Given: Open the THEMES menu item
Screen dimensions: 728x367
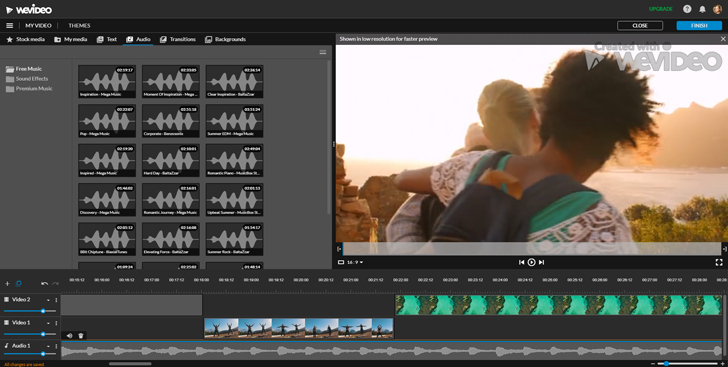Looking at the screenshot, I should coord(79,26).
